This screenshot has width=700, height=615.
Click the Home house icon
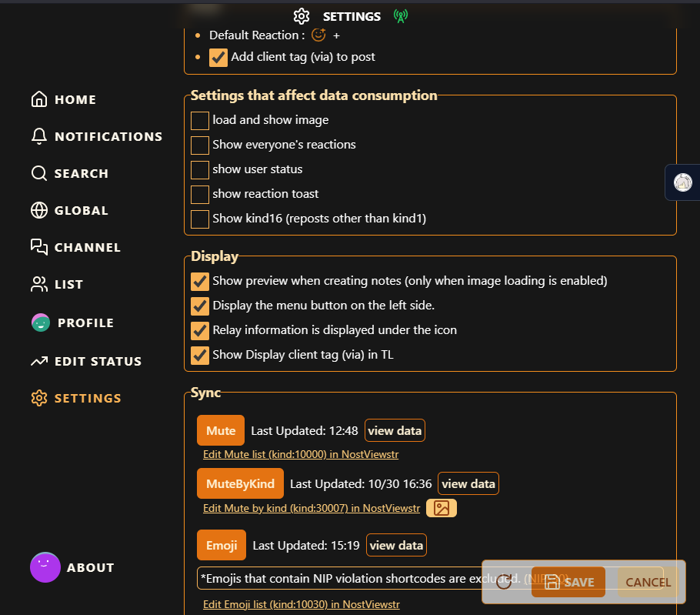tap(38, 99)
